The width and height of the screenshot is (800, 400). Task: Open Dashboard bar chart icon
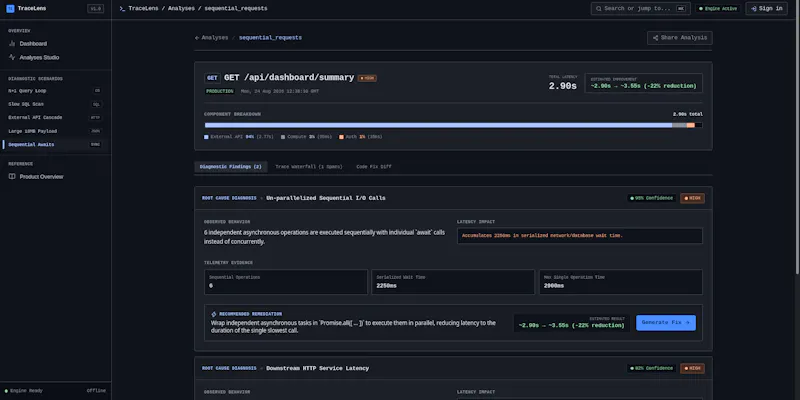click(x=12, y=44)
